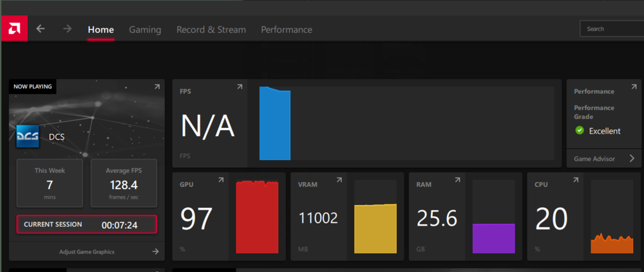The image size is (644, 272).
Task: Open the DCS game icon
Action: tap(28, 136)
